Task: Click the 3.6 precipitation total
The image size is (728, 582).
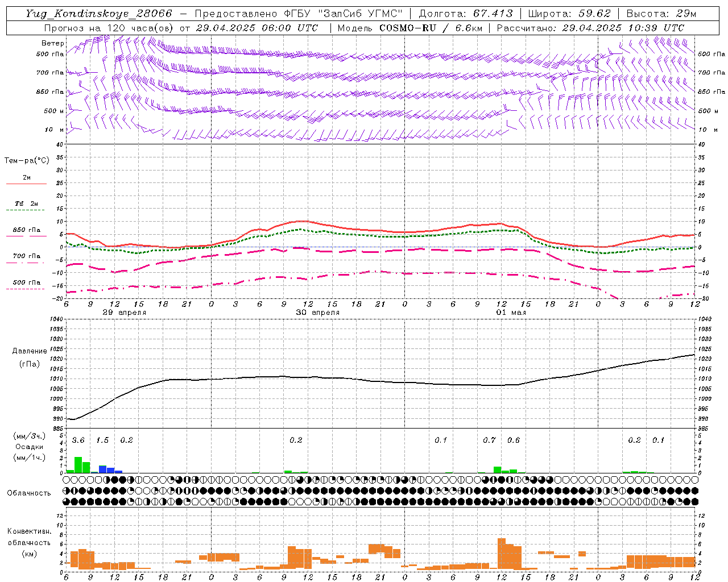Action: (x=78, y=440)
